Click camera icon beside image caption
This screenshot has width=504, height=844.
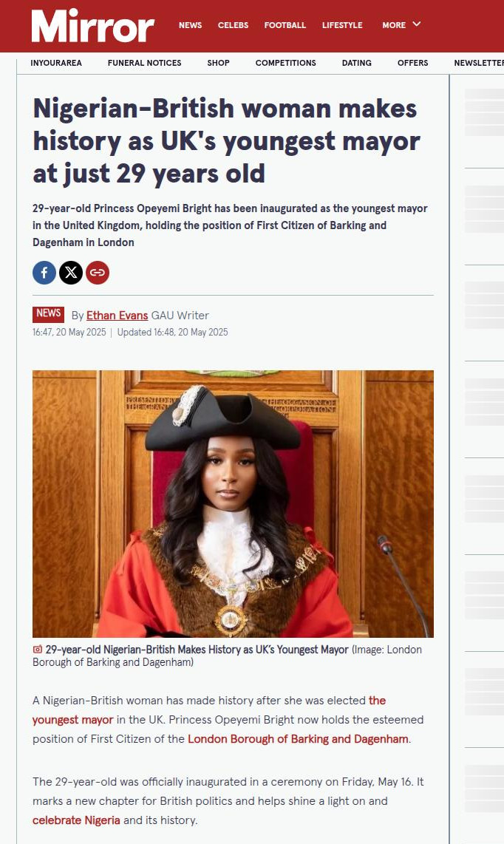[37, 650]
